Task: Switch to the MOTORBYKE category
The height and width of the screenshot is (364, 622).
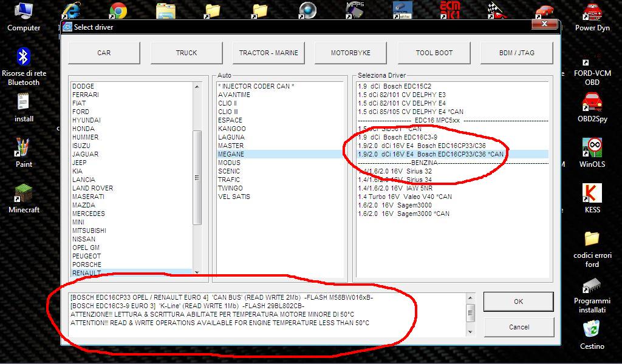Action: click(x=350, y=53)
